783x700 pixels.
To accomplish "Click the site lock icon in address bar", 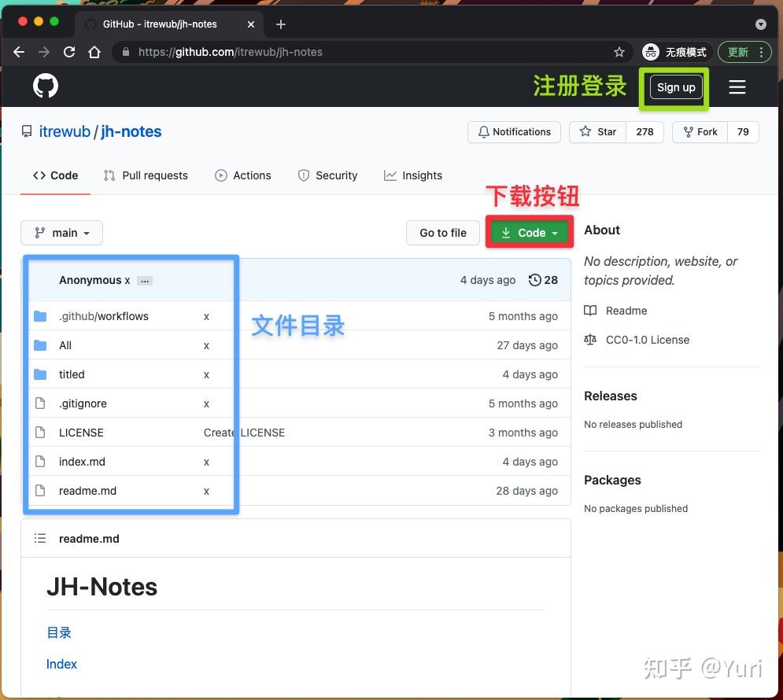I will [126, 52].
